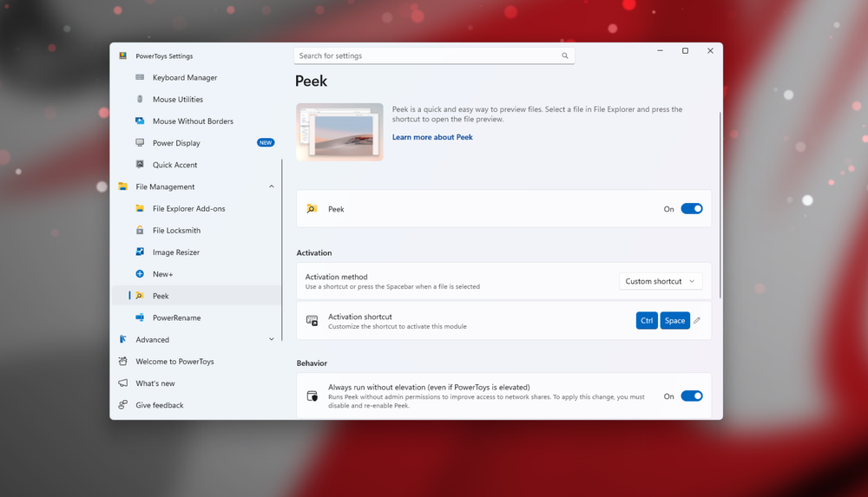Click the Ctrl key button of shortcut
Image resolution: width=868 pixels, height=497 pixels.
647,320
